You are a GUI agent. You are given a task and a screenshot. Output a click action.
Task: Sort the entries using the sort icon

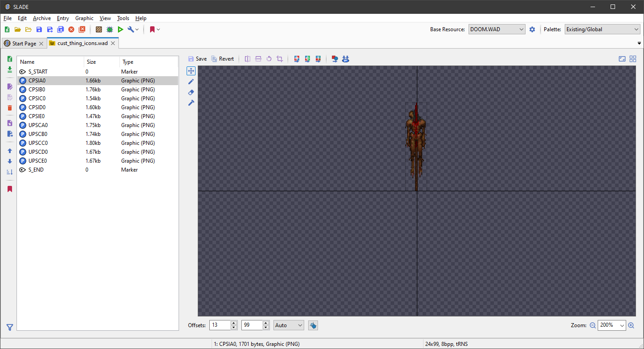click(x=10, y=172)
